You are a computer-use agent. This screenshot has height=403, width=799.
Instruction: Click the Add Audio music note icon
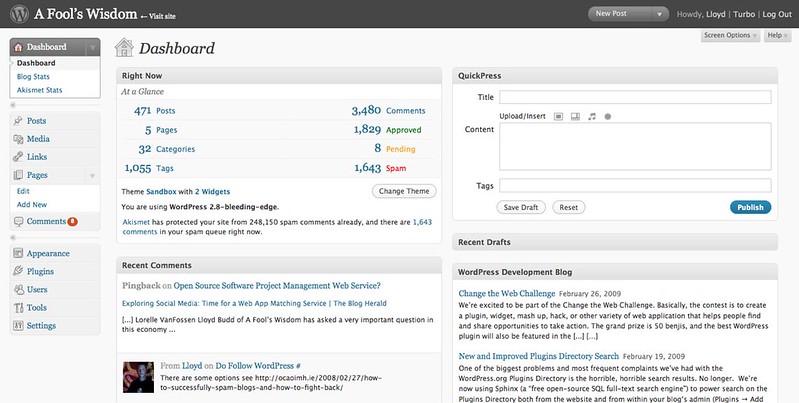click(592, 117)
